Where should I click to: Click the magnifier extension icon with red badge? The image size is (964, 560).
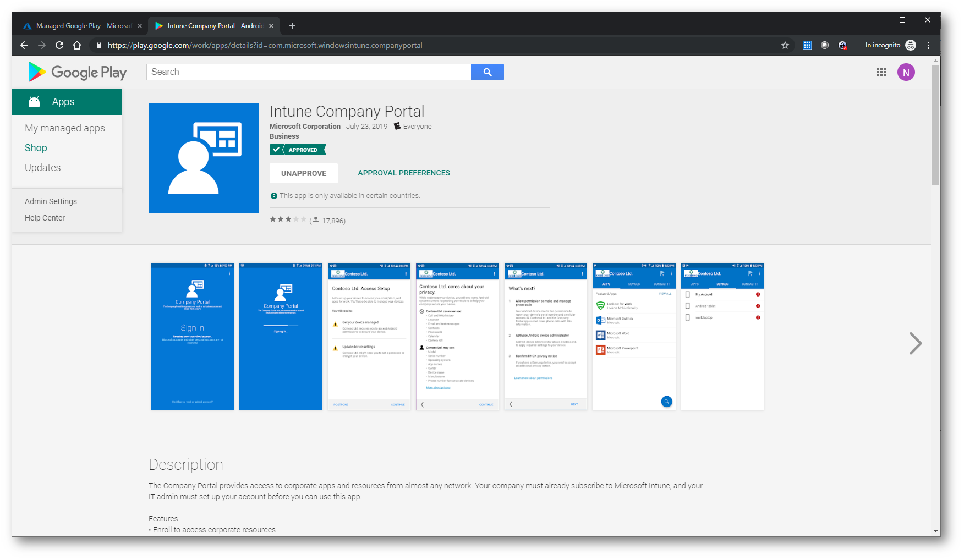842,45
